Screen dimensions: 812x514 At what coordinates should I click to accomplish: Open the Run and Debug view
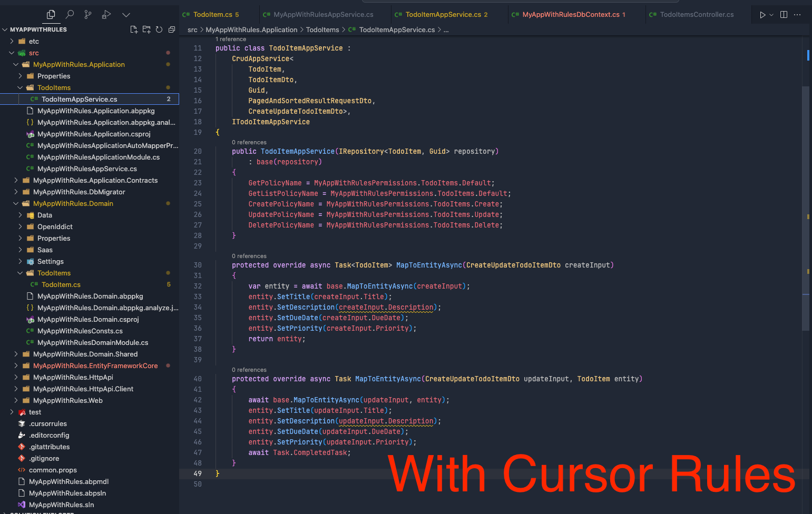point(106,15)
